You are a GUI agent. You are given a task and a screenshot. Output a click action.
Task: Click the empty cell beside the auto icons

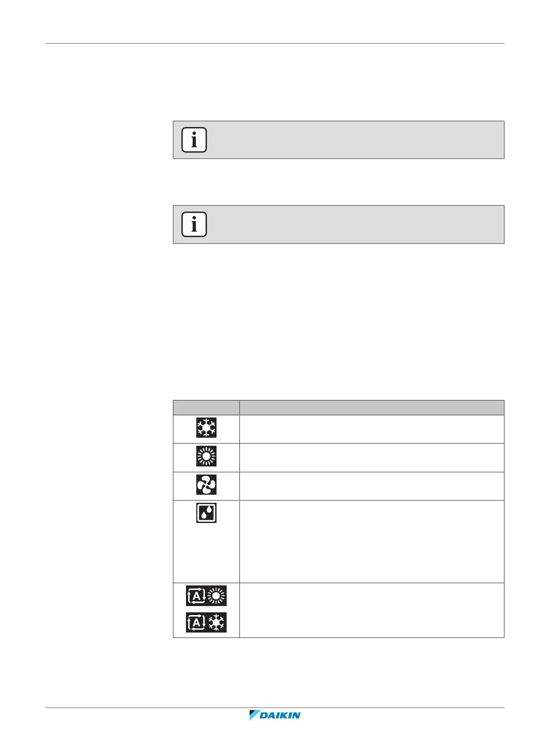(371, 610)
